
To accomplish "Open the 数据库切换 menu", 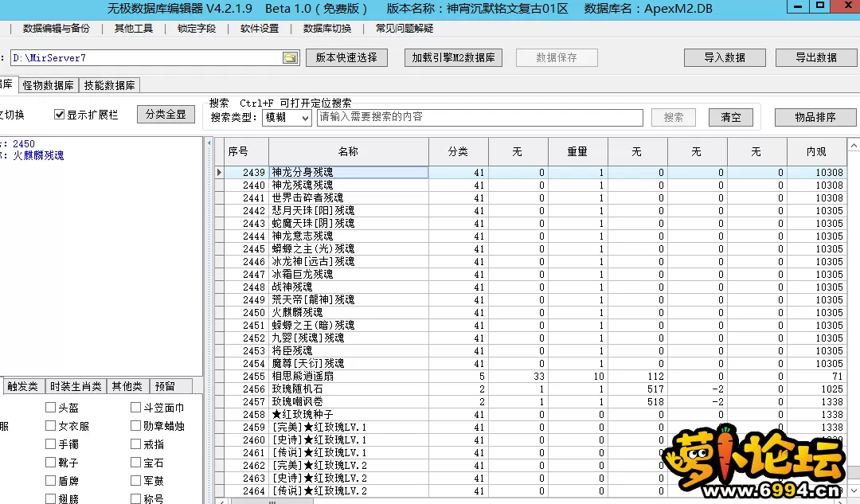I will point(327,29).
